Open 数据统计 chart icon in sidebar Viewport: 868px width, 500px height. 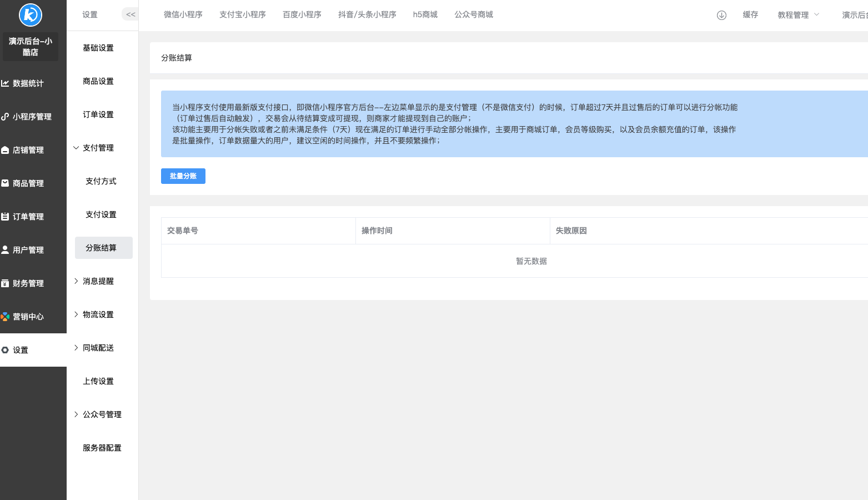click(x=5, y=83)
